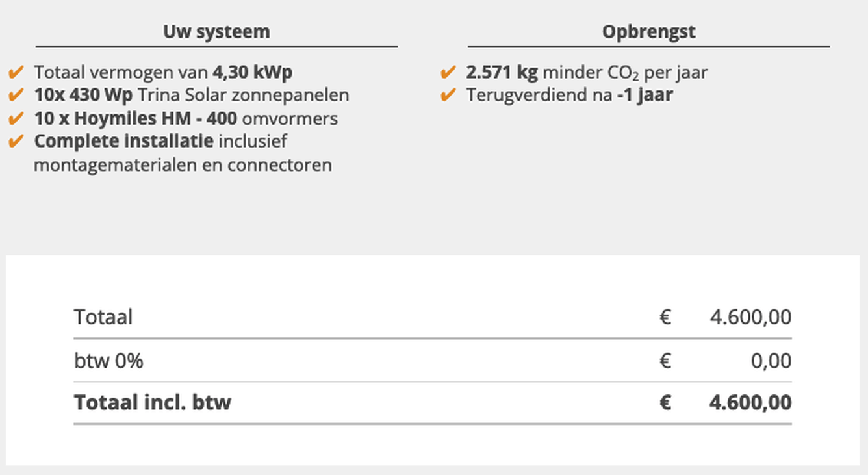
Task: Click the 10x 430 Wp panel text
Action: coord(84,96)
